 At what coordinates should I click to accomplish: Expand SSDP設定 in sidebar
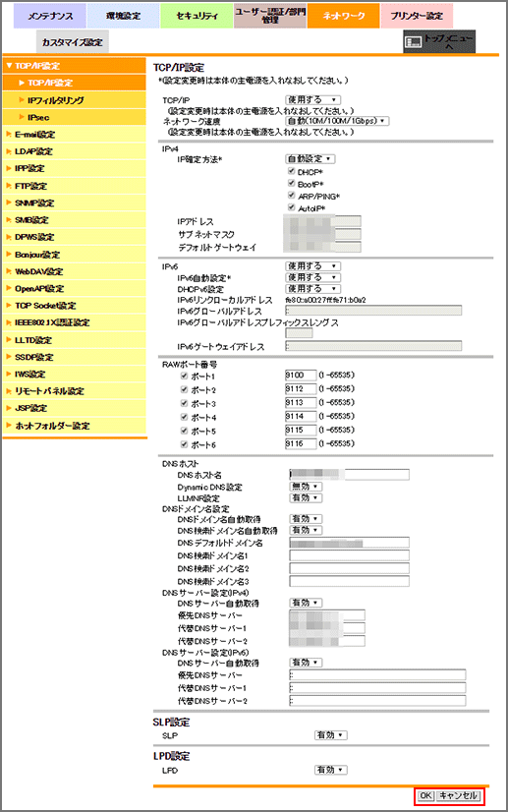pos(75,357)
